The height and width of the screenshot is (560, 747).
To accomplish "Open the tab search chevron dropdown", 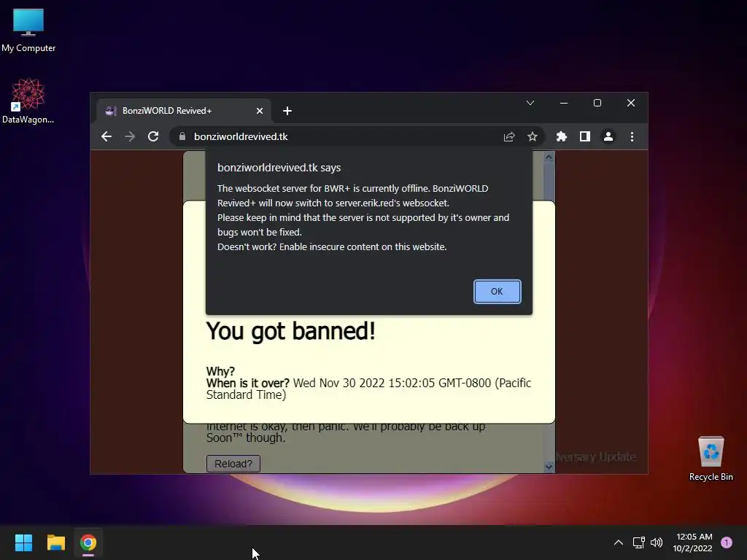I will pyautogui.click(x=530, y=103).
